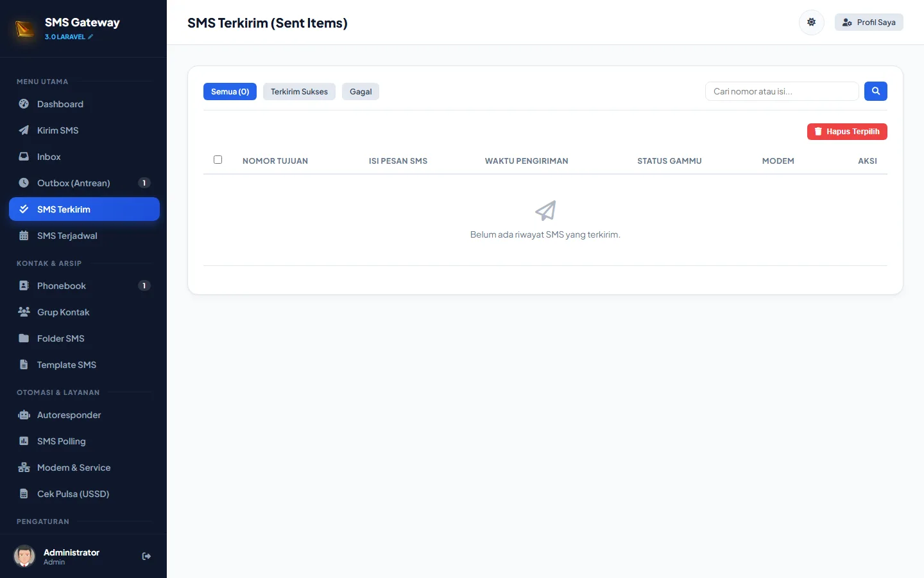924x578 pixels.
Task: Click the Outbox clock icon
Action: pyautogui.click(x=24, y=183)
